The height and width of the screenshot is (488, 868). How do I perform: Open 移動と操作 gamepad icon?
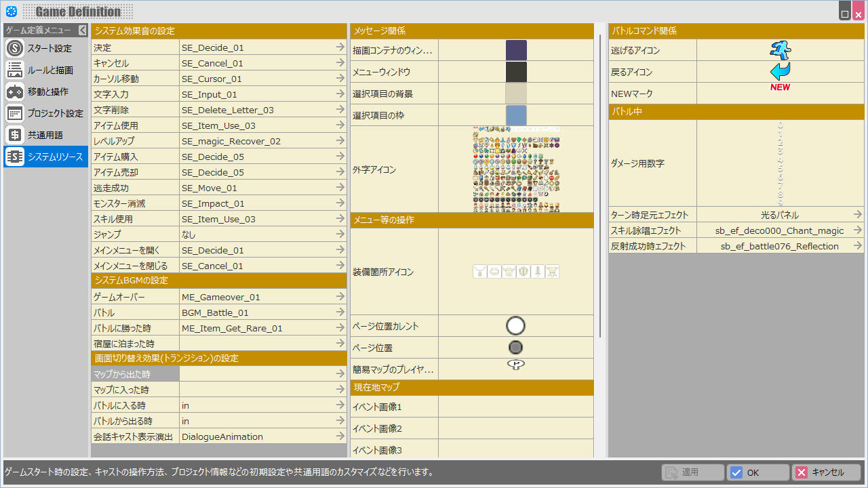(x=15, y=91)
